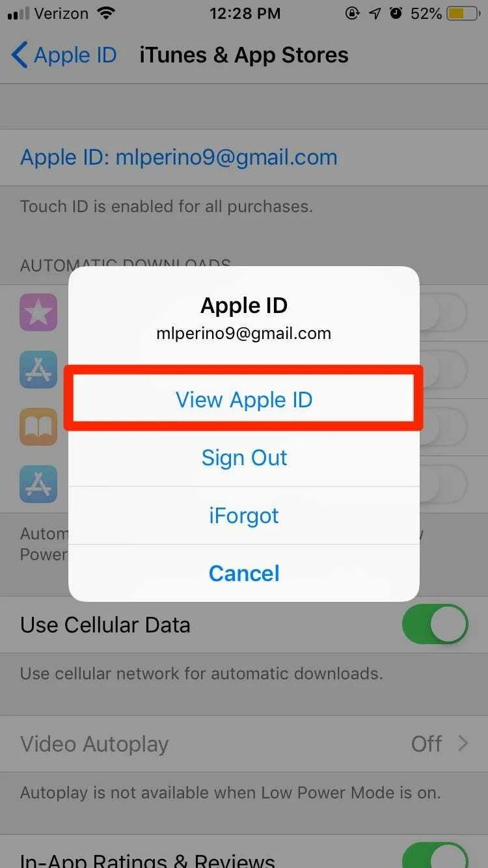Tap the upper blue App Store icon
The image size is (488, 868).
pos(38,370)
